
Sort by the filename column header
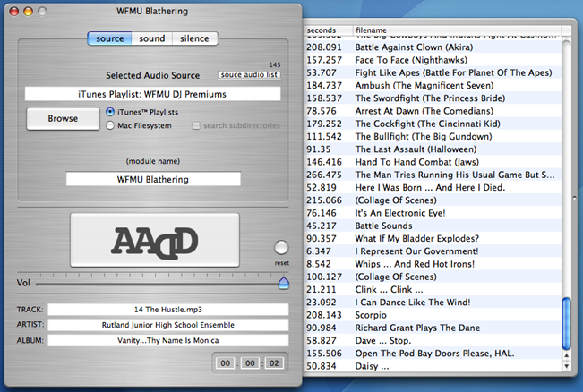457,30
